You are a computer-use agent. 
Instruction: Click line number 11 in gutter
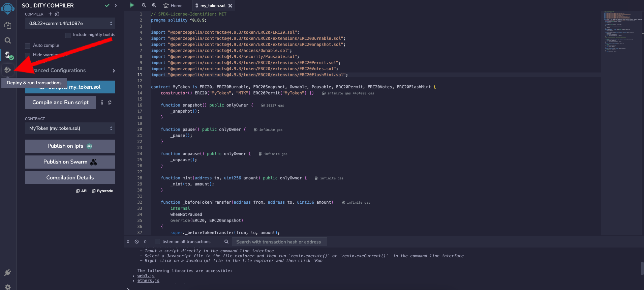140,75
